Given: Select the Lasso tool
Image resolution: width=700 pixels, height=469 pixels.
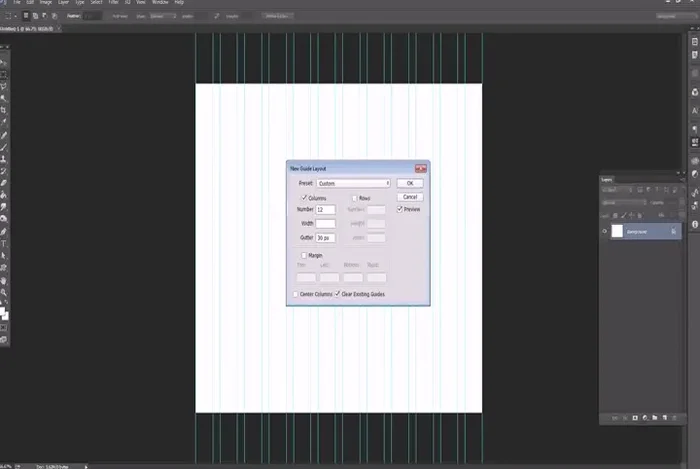Looking at the screenshot, I should (x=4, y=86).
